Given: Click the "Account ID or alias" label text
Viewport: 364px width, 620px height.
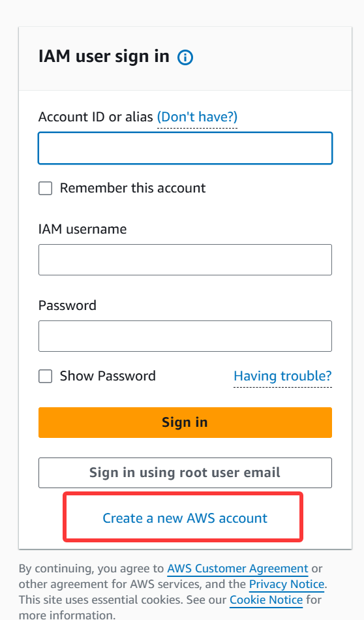Looking at the screenshot, I should 96,117.
